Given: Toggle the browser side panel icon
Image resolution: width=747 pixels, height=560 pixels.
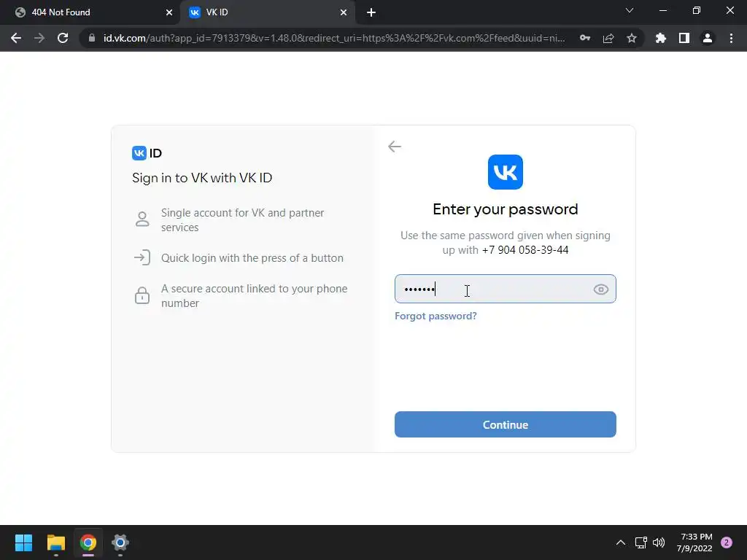Looking at the screenshot, I should (684, 38).
